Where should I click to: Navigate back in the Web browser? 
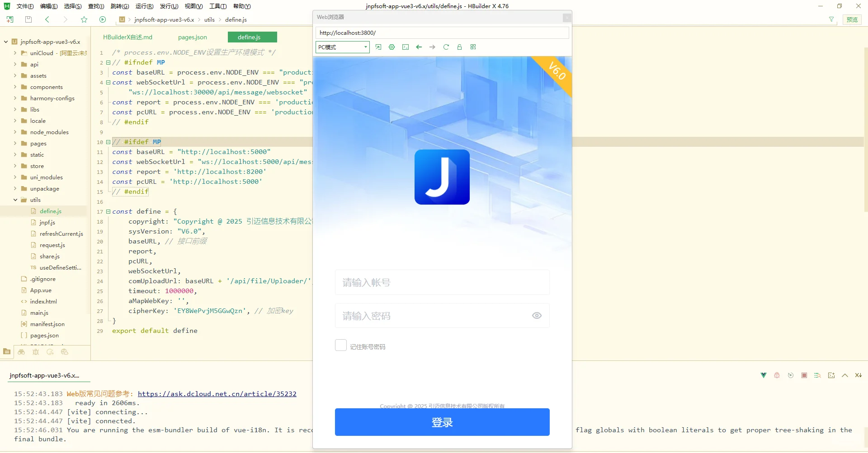coord(419,47)
